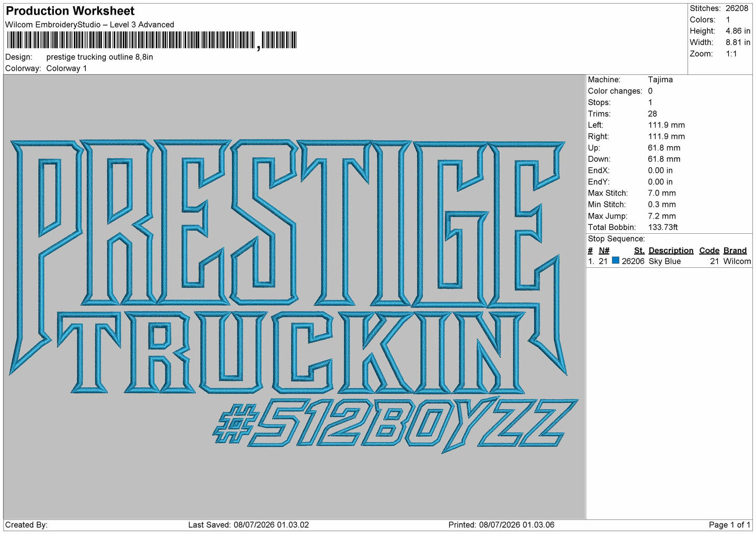Click the Min Stitch value 0.3 mm

[662, 204]
